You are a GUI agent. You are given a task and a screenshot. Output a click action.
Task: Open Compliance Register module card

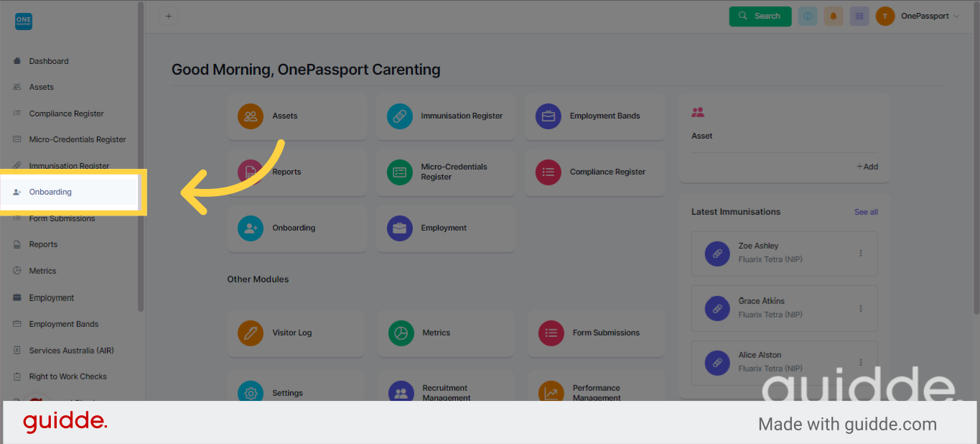click(595, 172)
